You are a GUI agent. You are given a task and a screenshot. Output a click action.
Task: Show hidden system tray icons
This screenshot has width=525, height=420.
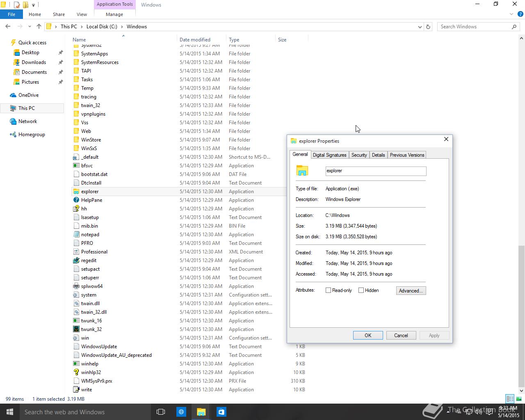coord(447,412)
